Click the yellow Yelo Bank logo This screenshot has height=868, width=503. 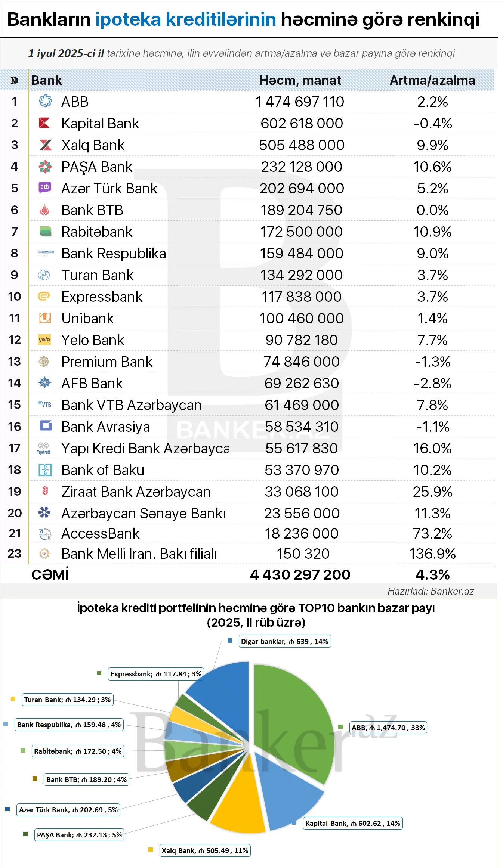tap(44, 339)
